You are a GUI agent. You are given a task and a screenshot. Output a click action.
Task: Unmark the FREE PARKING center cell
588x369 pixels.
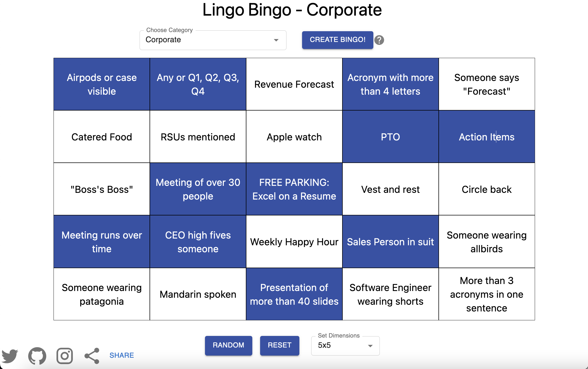tap(294, 189)
